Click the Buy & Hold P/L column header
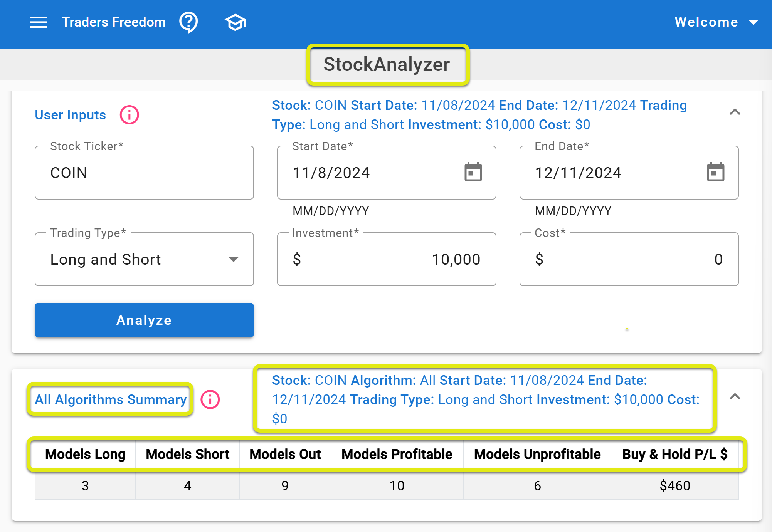The height and width of the screenshot is (532, 772). click(x=674, y=454)
